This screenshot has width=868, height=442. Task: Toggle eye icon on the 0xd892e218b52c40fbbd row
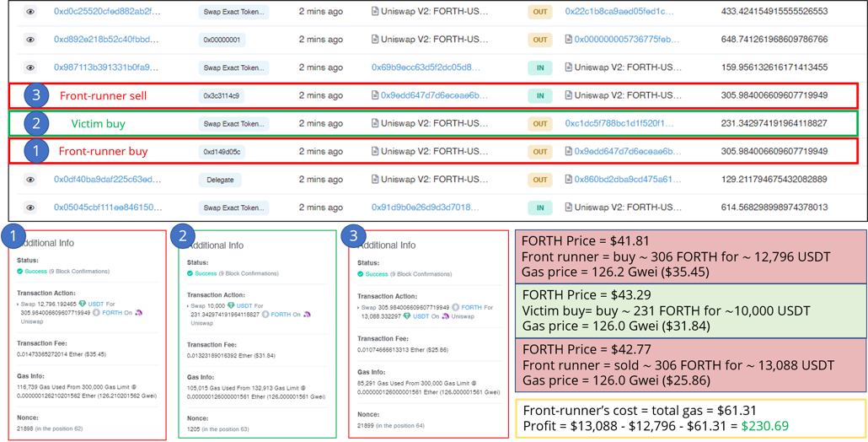coord(30,40)
